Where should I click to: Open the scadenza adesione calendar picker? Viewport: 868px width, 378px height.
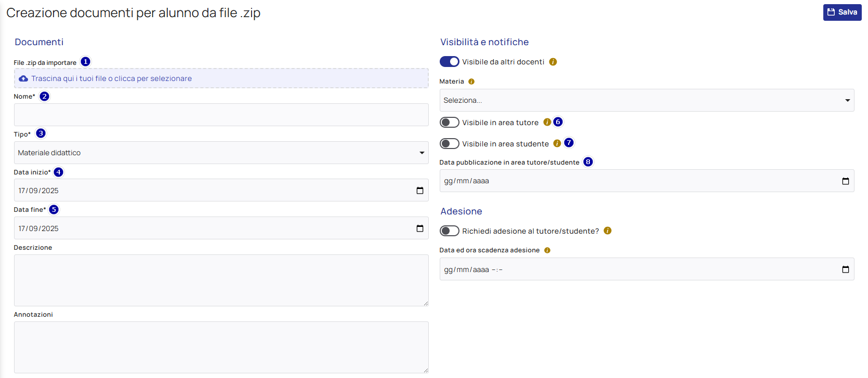coord(846,269)
